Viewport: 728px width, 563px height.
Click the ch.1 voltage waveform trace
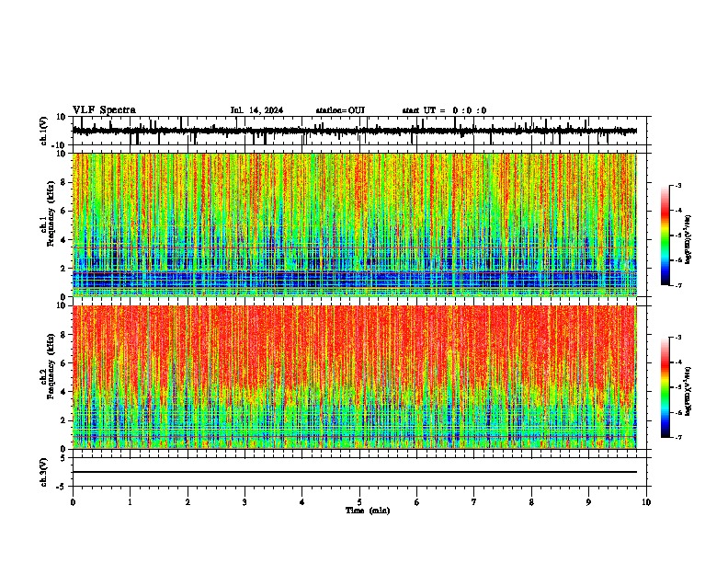tap(355, 131)
